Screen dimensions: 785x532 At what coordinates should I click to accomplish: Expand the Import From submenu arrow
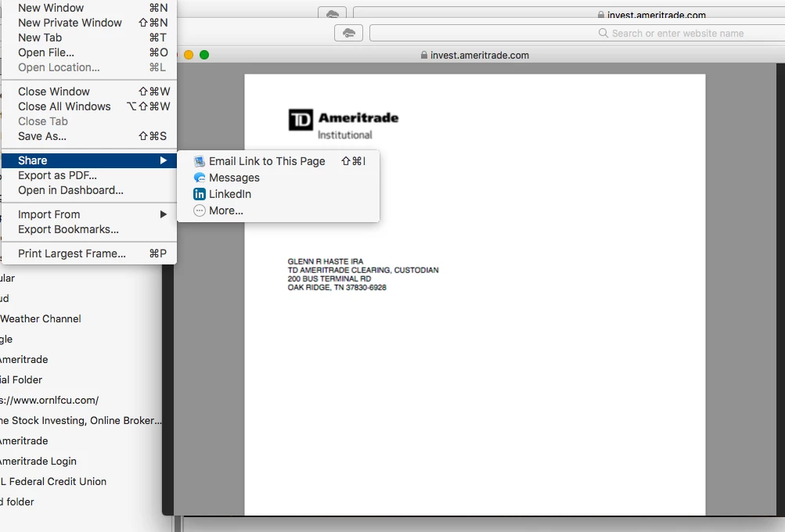pyautogui.click(x=164, y=214)
